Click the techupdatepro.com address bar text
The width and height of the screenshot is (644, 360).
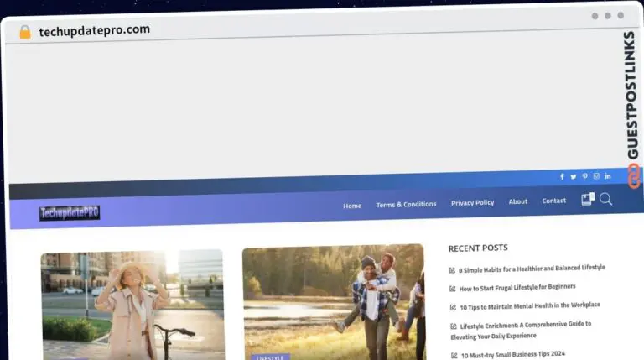pos(95,30)
